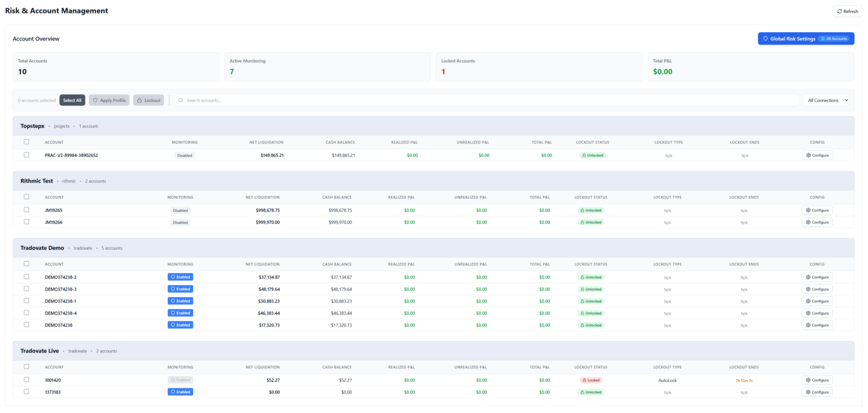Viewport: 868px width, 413px height.
Task: Click gear Configure for account 1001420
Action: 817,380
